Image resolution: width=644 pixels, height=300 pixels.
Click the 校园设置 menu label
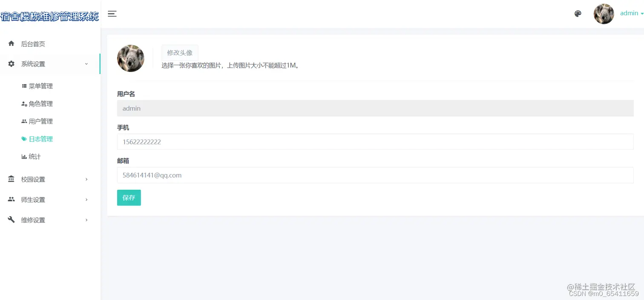click(33, 180)
